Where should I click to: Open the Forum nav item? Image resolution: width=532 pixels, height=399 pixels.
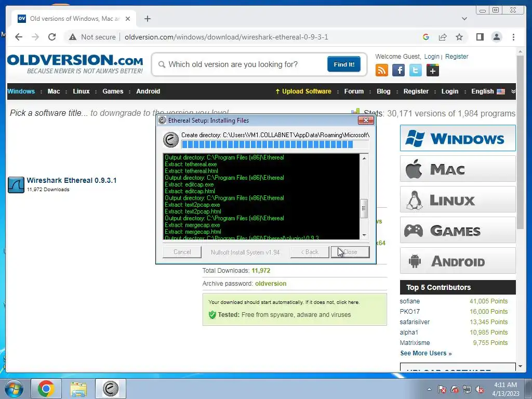354,91
